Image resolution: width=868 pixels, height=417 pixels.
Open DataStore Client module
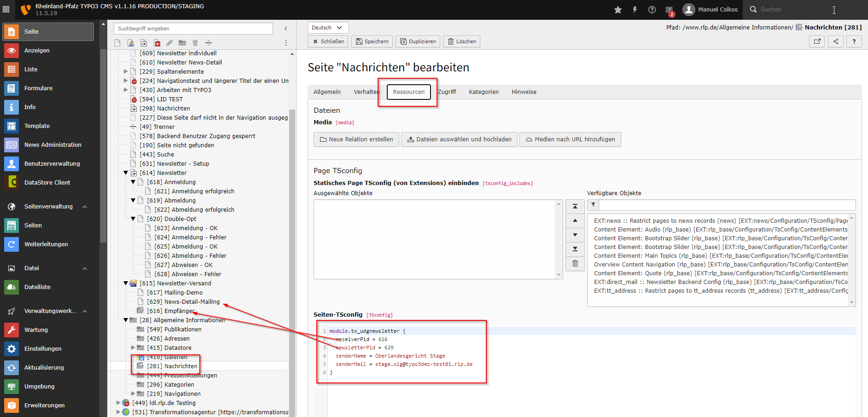(x=48, y=183)
